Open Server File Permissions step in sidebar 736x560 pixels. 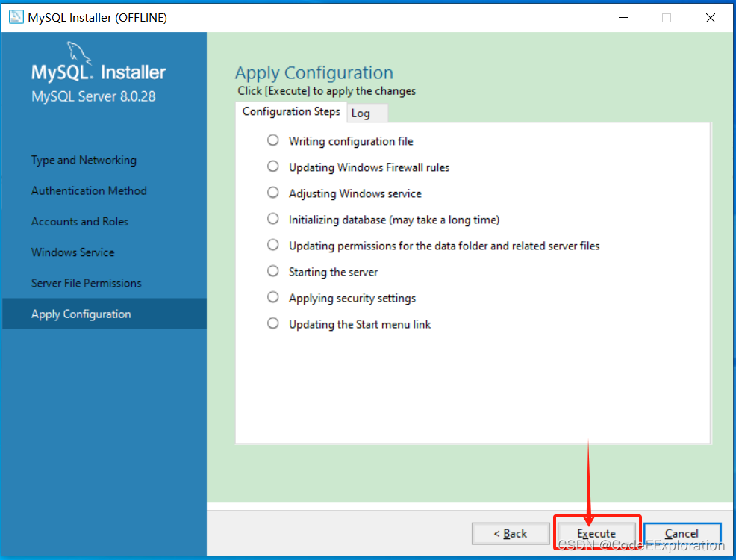(x=87, y=283)
